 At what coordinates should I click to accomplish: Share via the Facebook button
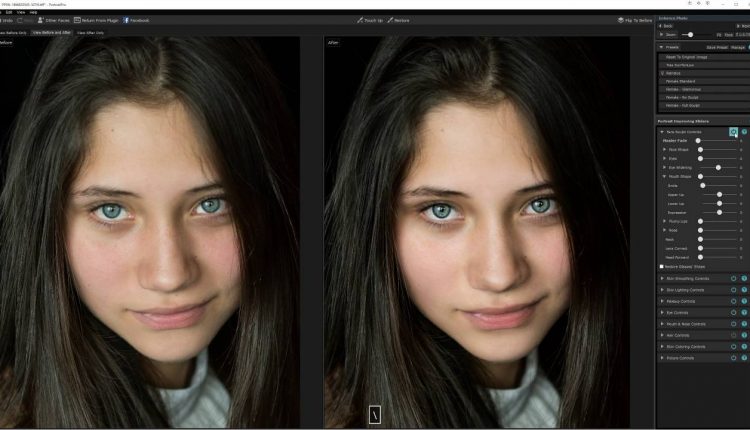136,21
